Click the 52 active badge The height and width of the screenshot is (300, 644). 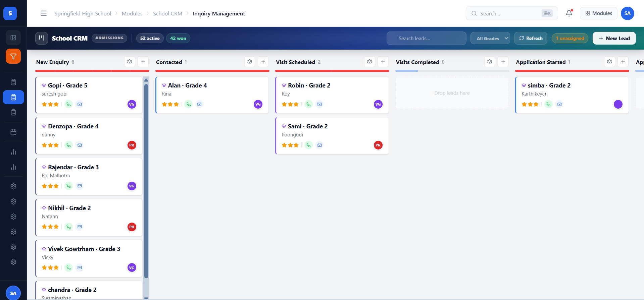point(150,38)
